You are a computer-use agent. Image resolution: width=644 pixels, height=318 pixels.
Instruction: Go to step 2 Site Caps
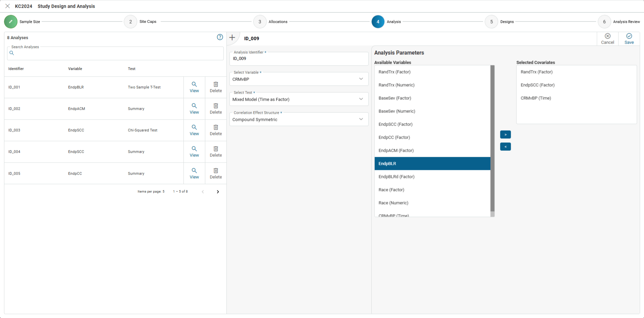(130, 21)
